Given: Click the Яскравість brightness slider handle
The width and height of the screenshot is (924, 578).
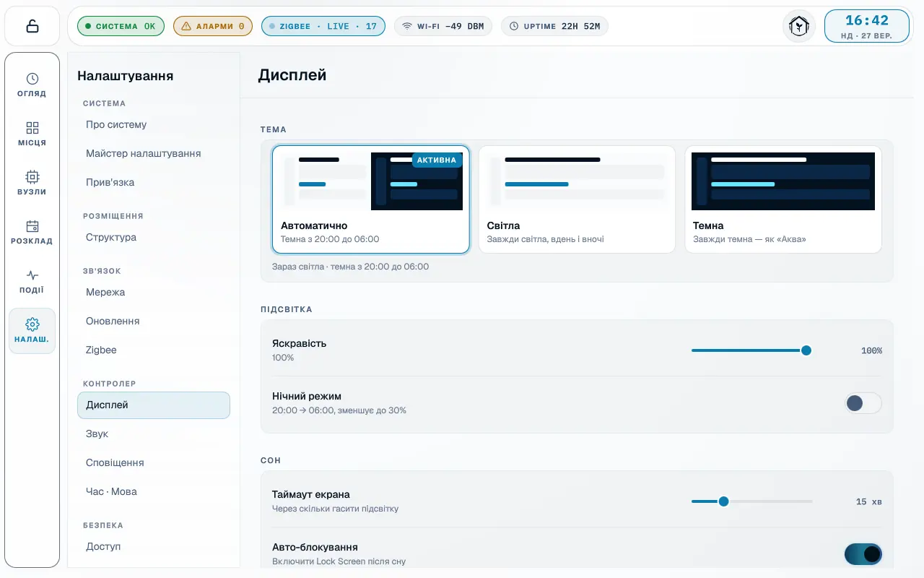Looking at the screenshot, I should coord(806,350).
